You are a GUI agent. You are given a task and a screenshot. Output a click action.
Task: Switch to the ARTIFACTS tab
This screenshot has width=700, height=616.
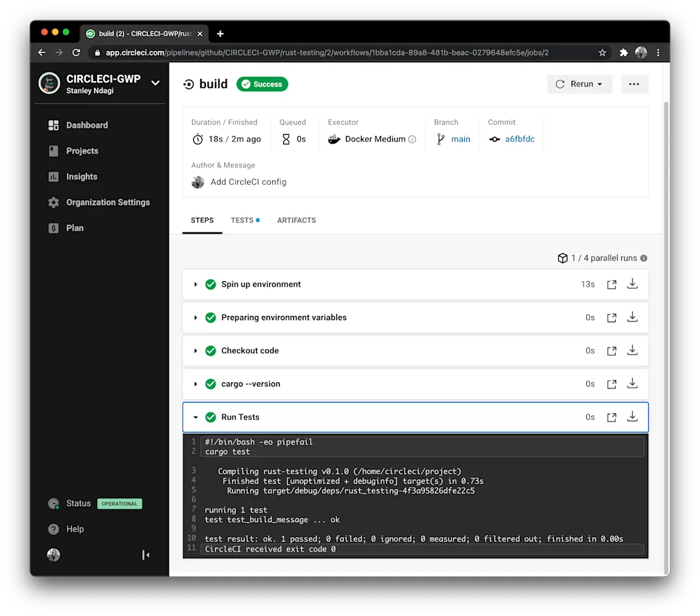[297, 220]
